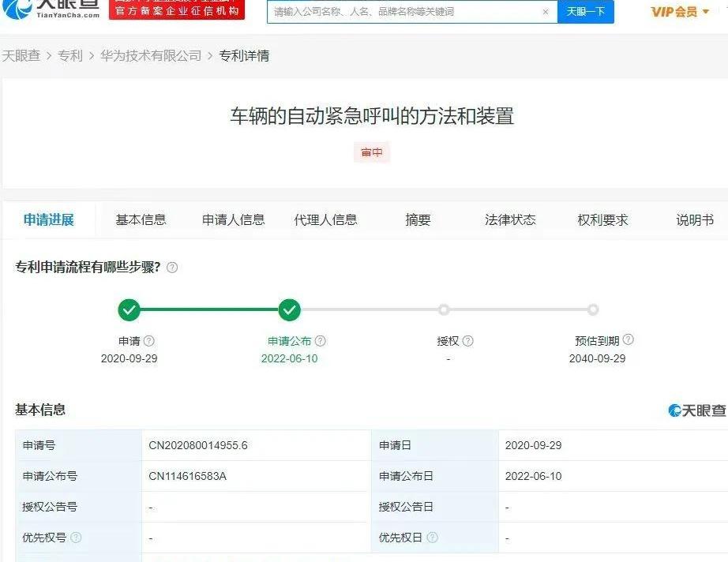This screenshot has height=562, width=728.
Task: Open the 代理人信息 tab
Action: coord(325,219)
